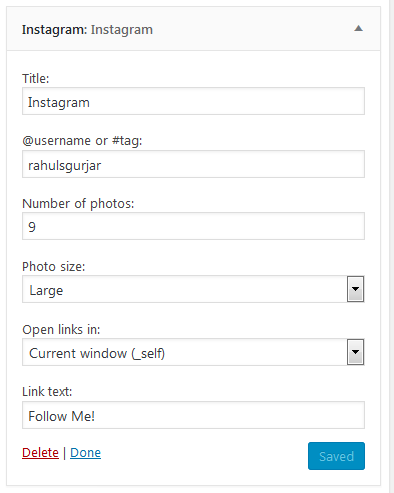Focus the Title field containing Instagram
The width and height of the screenshot is (394, 493).
(193, 101)
